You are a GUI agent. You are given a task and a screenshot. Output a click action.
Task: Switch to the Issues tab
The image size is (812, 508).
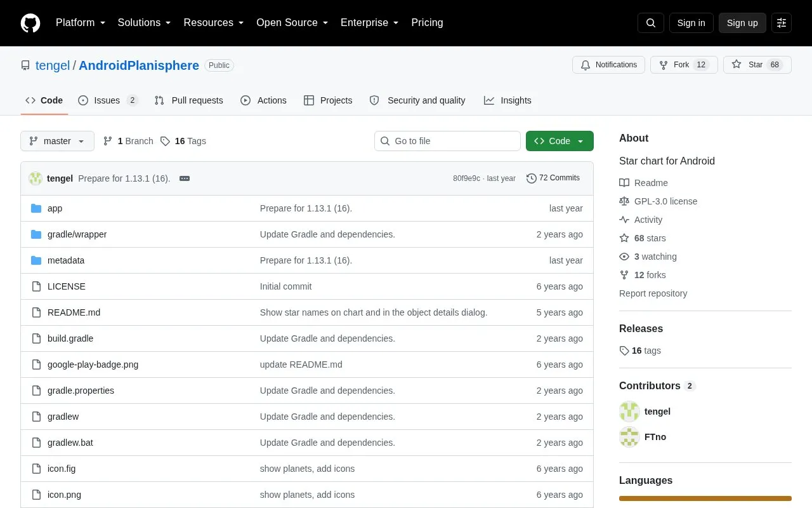[108, 100]
